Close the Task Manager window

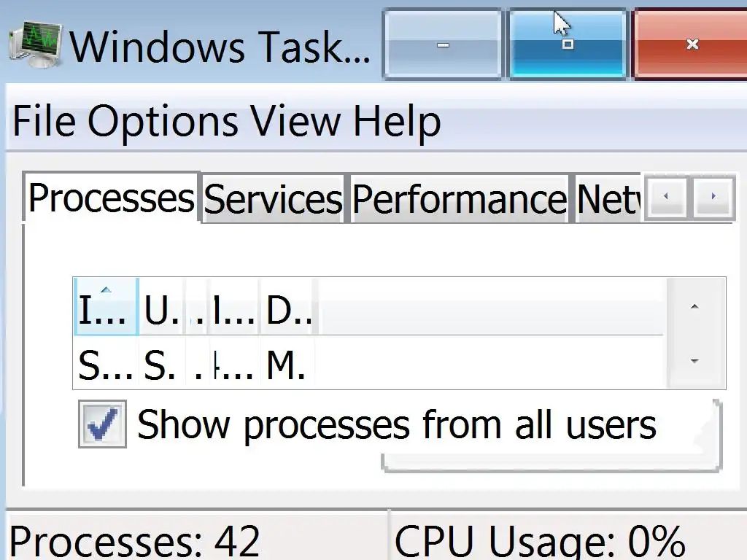click(692, 44)
